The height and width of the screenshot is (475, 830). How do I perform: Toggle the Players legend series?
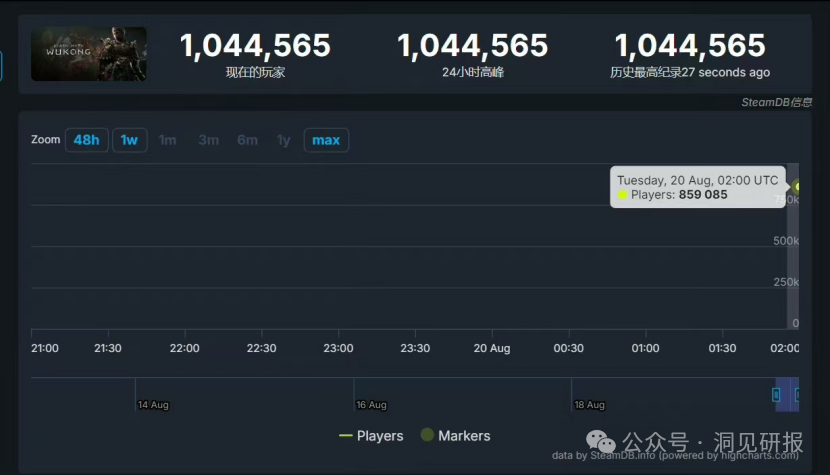tap(371, 436)
